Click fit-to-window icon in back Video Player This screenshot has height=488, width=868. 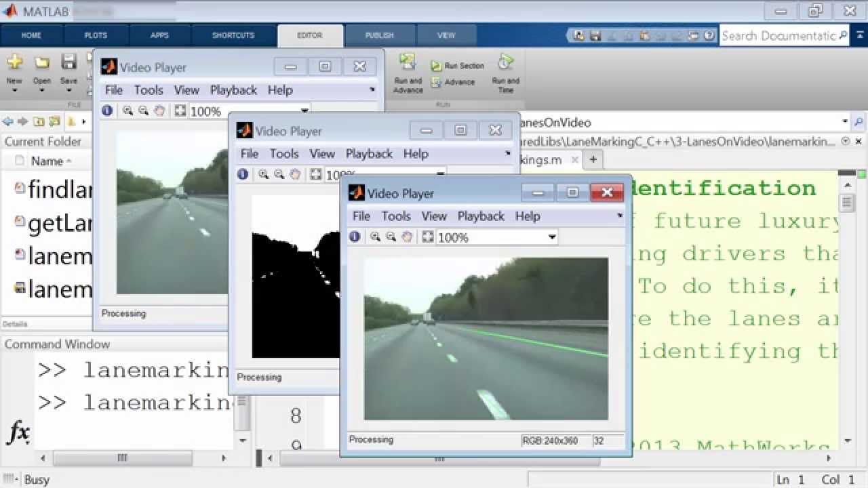(x=180, y=110)
